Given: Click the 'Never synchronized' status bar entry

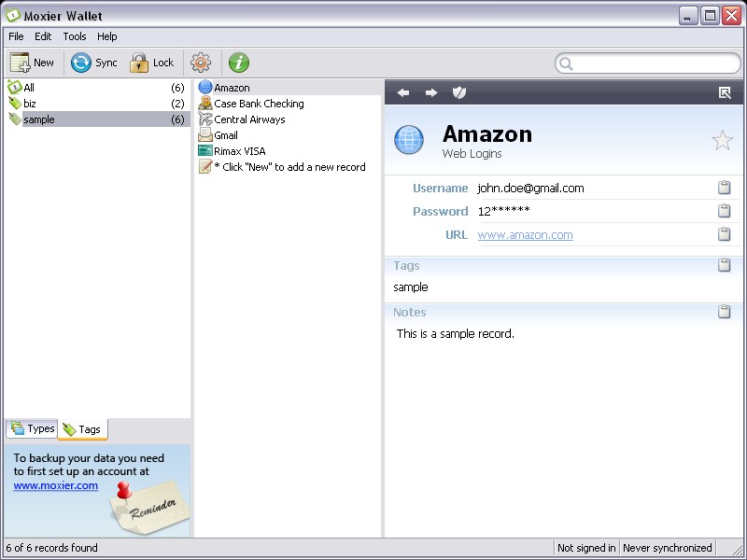Looking at the screenshot, I should [667, 548].
